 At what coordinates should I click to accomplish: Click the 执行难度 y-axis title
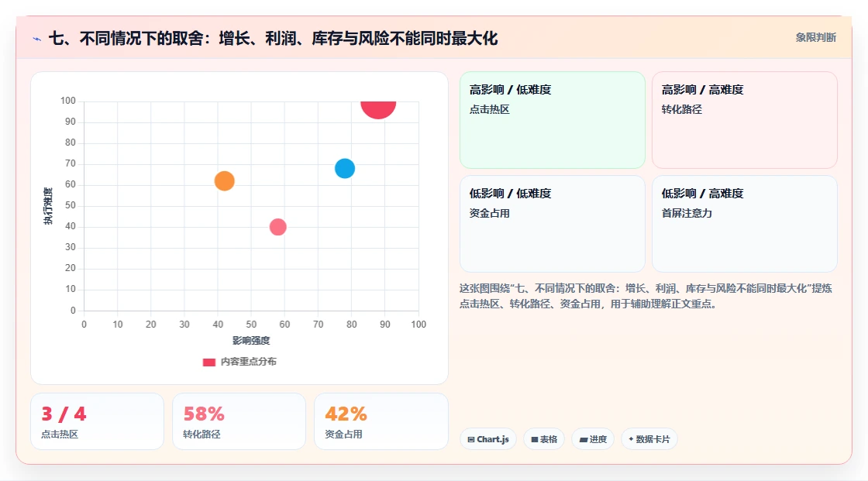coord(48,206)
